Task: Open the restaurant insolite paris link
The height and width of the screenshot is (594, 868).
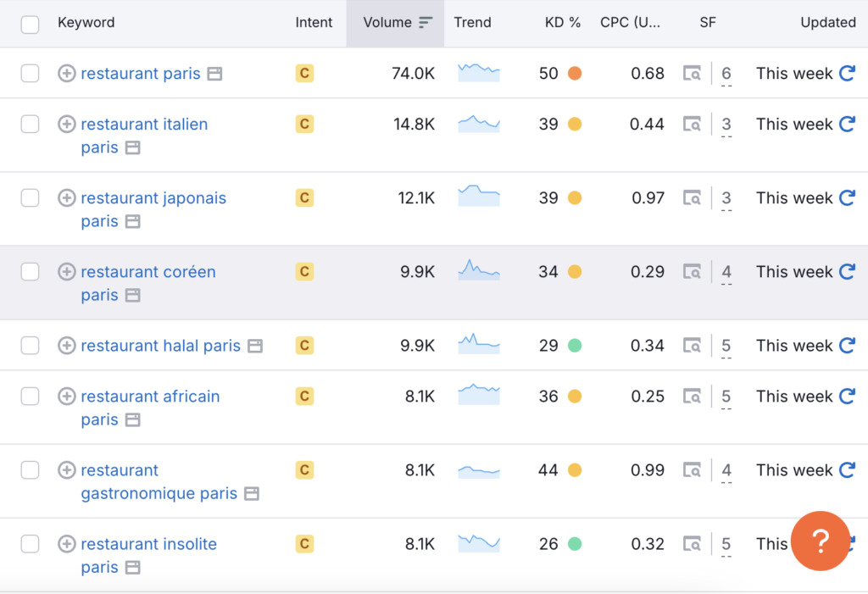Action: click(x=149, y=555)
